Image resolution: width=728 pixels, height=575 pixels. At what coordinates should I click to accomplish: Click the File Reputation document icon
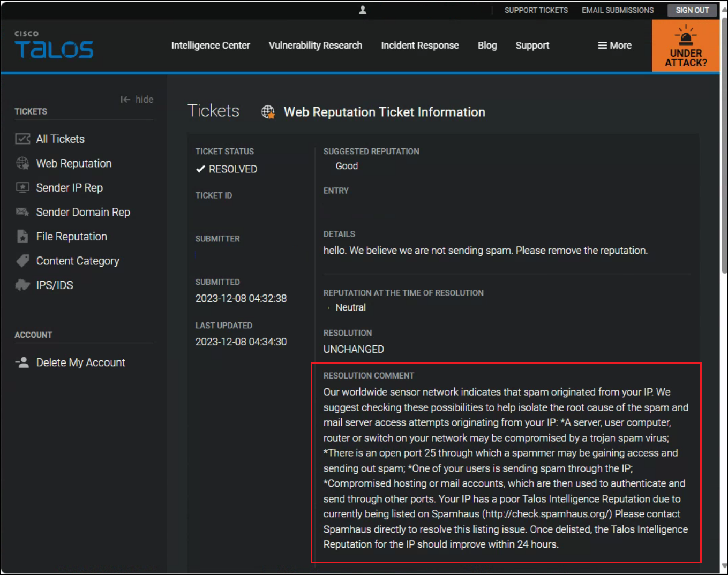click(x=22, y=237)
